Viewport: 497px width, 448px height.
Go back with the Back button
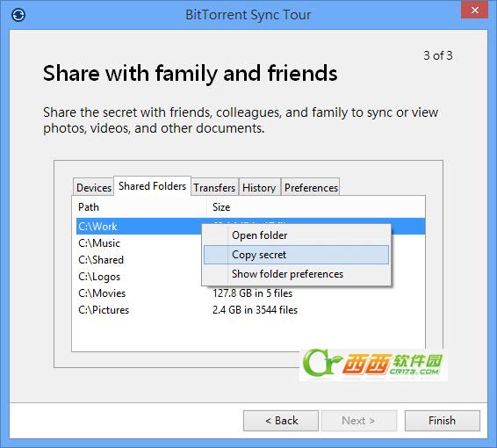pyautogui.click(x=281, y=421)
